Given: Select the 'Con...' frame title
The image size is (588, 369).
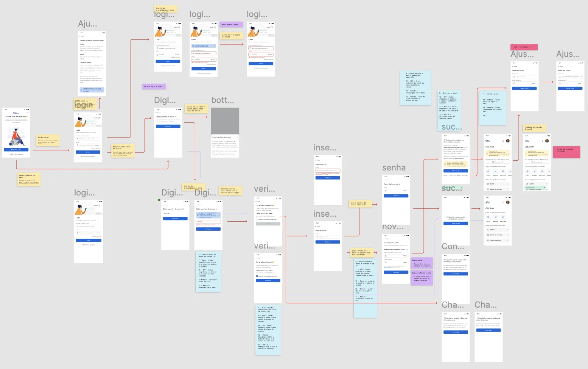Looking at the screenshot, I should click(453, 247).
